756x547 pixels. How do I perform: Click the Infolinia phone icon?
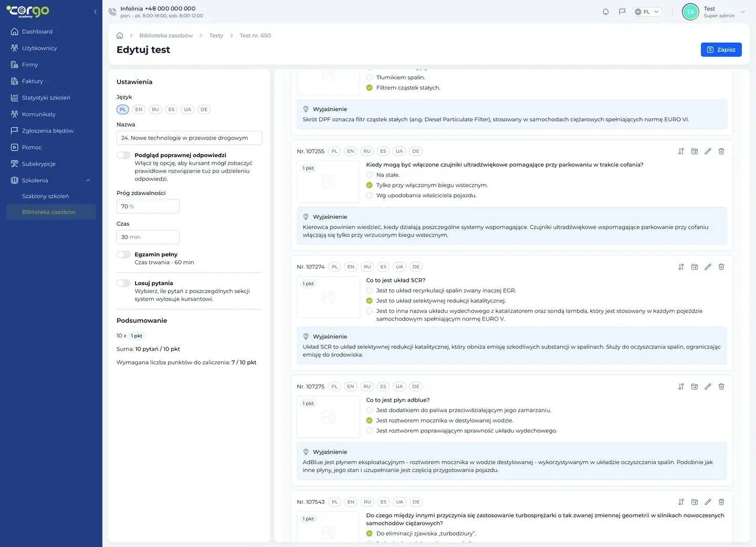pos(112,12)
